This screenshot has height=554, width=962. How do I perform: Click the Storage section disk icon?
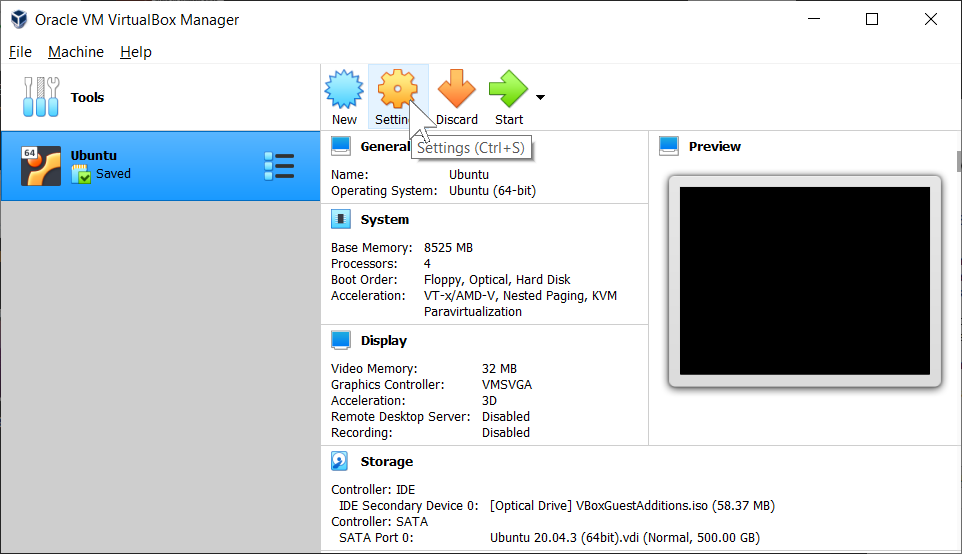tap(340, 461)
